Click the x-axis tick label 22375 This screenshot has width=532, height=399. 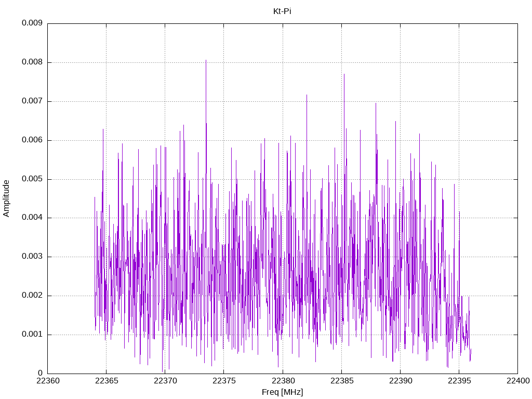224,381
